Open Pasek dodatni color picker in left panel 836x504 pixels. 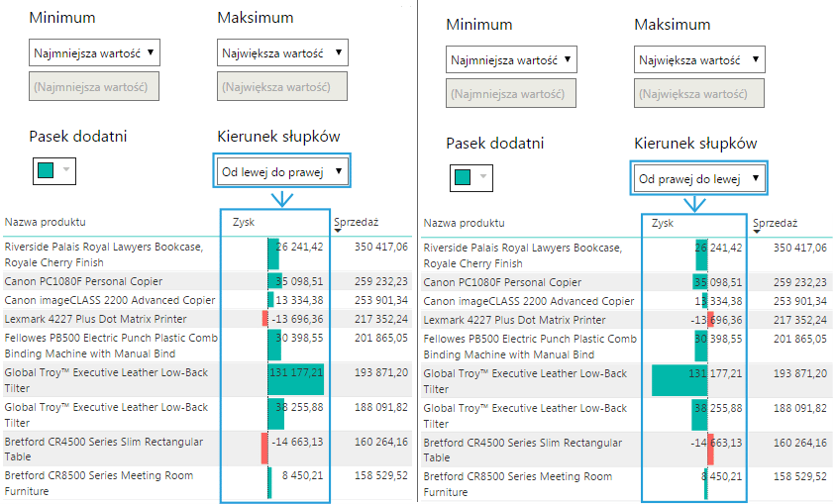54,170
